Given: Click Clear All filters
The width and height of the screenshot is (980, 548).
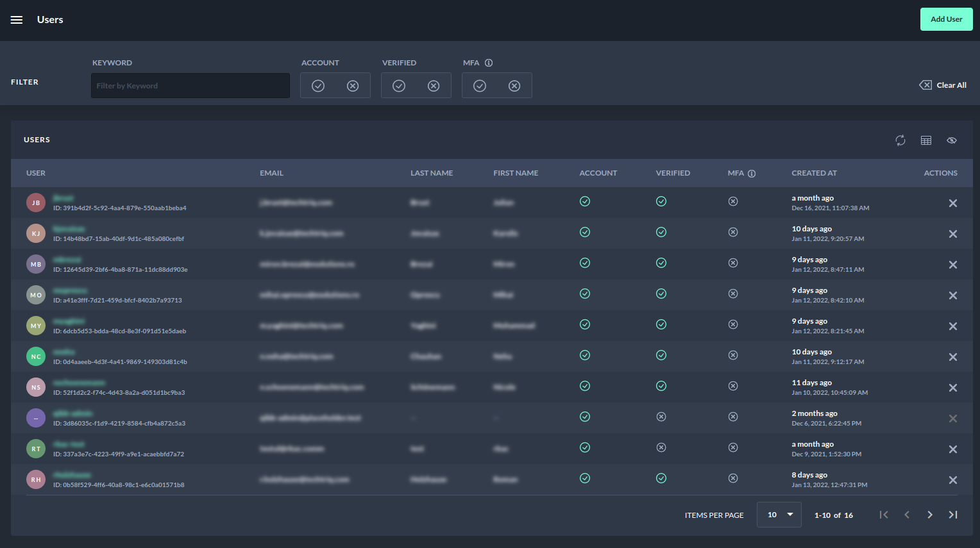Looking at the screenshot, I should coord(943,85).
